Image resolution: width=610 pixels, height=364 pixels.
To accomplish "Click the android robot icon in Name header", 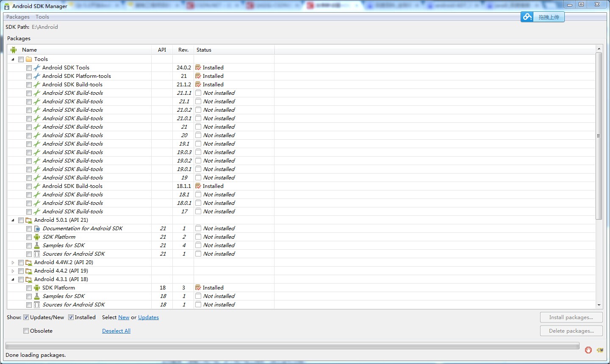I will point(14,50).
